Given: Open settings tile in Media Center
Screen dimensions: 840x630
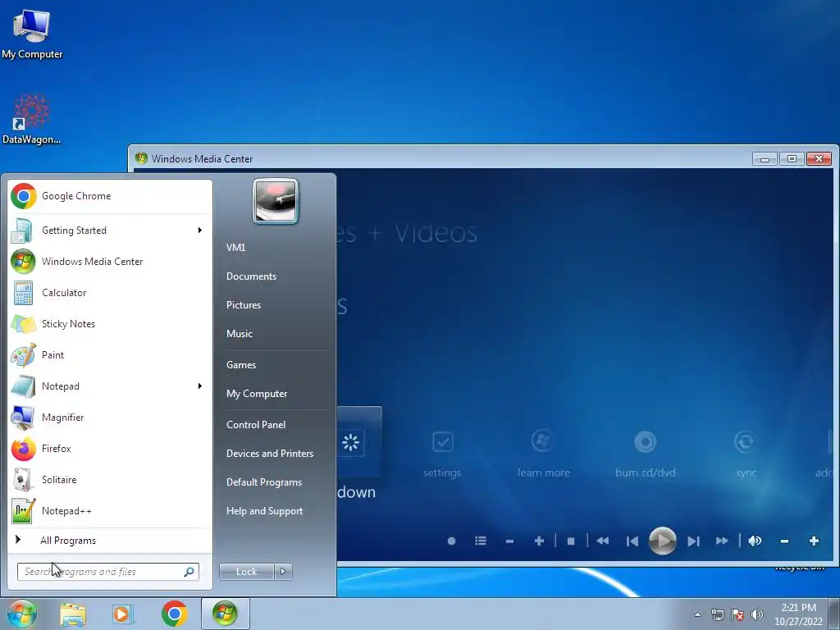Looking at the screenshot, I should [442, 453].
